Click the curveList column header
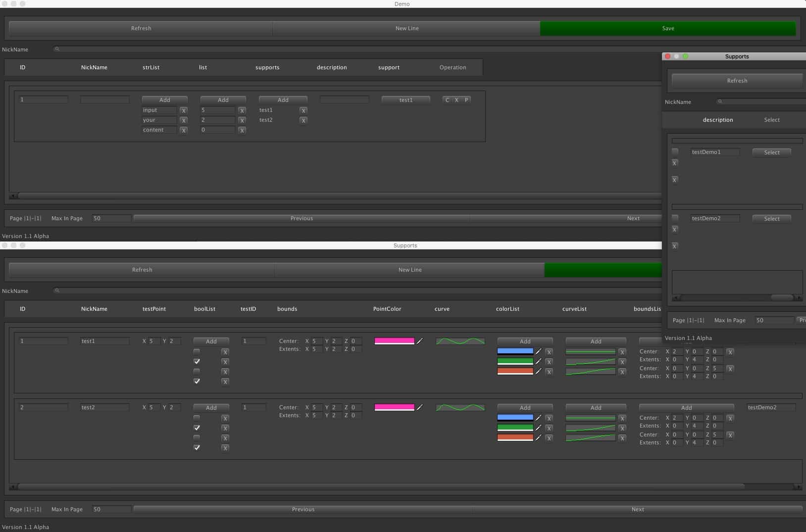 [574, 309]
